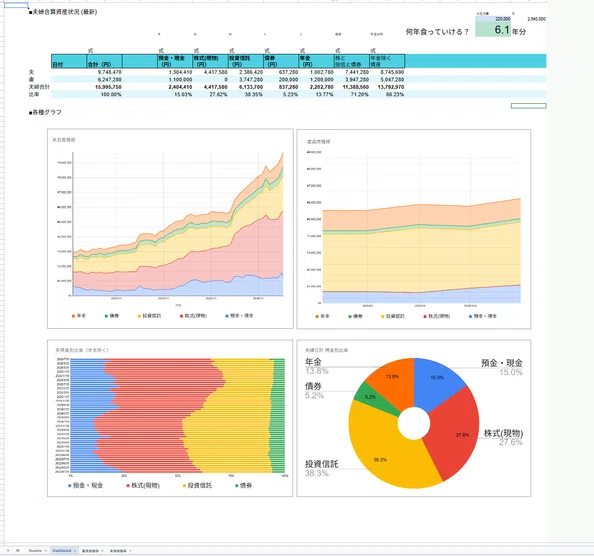Click the green 6.1 years result cell
Viewport: 594px width, 556px height.
[493, 29]
